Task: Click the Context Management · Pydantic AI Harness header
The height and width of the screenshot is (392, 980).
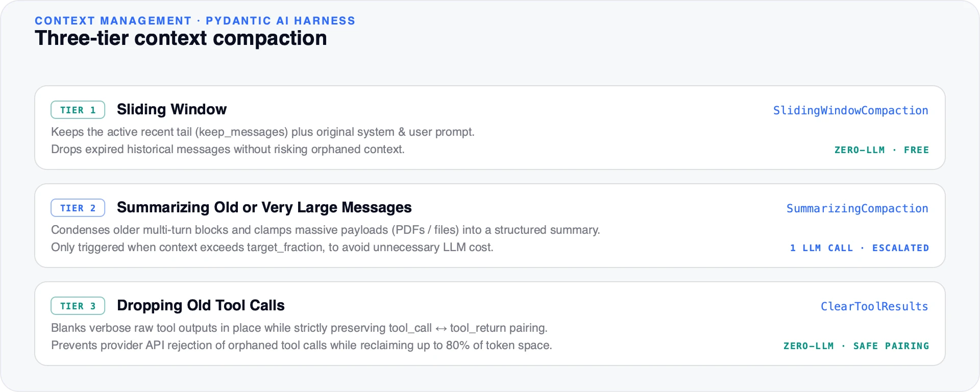Action: tap(195, 21)
